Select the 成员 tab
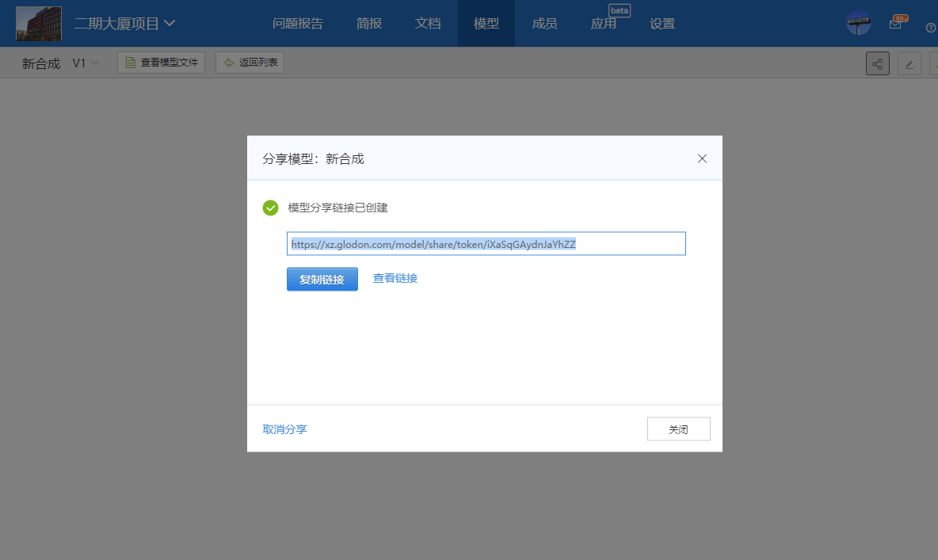 click(x=545, y=24)
